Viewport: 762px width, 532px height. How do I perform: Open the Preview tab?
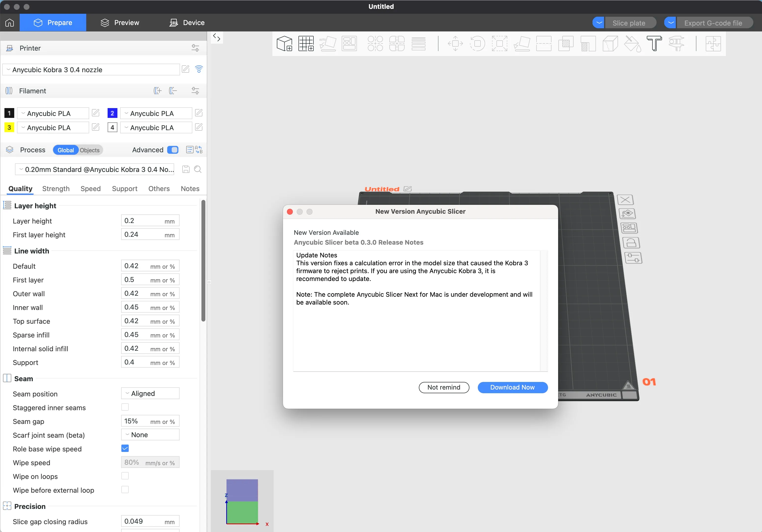point(120,23)
